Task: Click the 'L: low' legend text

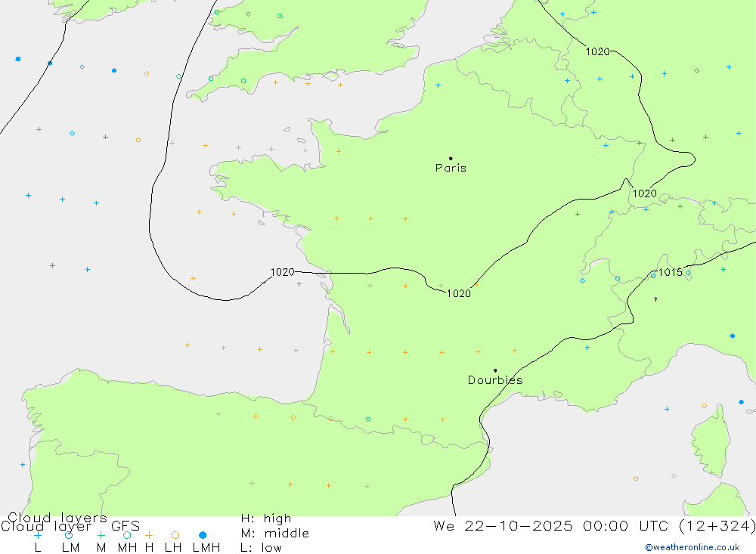Action: pos(261,548)
